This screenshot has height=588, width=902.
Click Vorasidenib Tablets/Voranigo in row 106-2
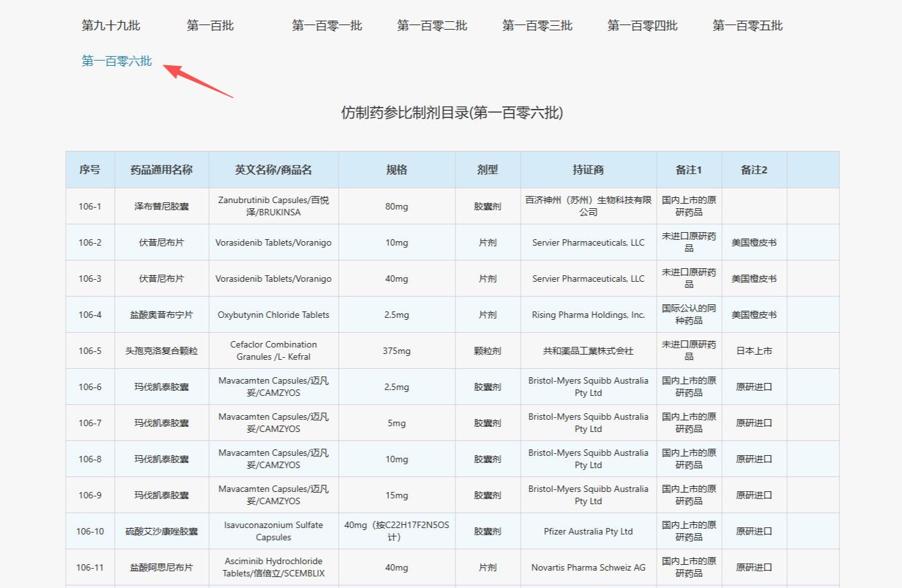pyautogui.click(x=274, y=242)
